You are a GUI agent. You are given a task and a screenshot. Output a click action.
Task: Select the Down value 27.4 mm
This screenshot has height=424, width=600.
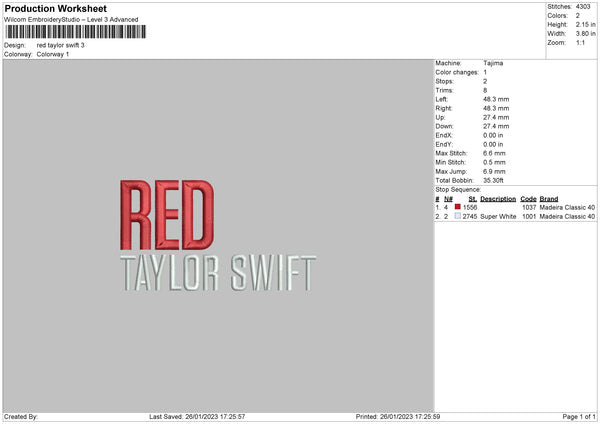coord(496,126)
